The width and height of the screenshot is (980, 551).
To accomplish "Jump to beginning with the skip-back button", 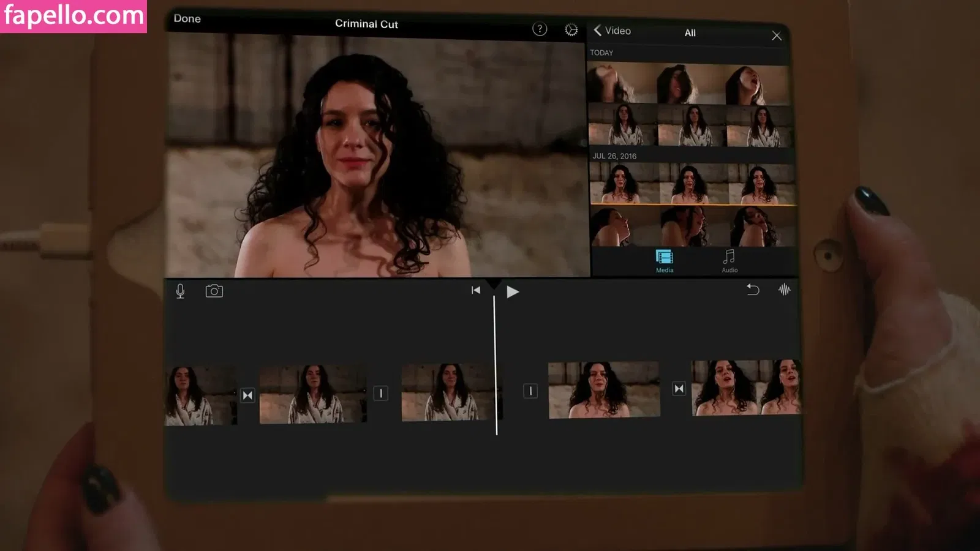I will [x=476, y=290].
